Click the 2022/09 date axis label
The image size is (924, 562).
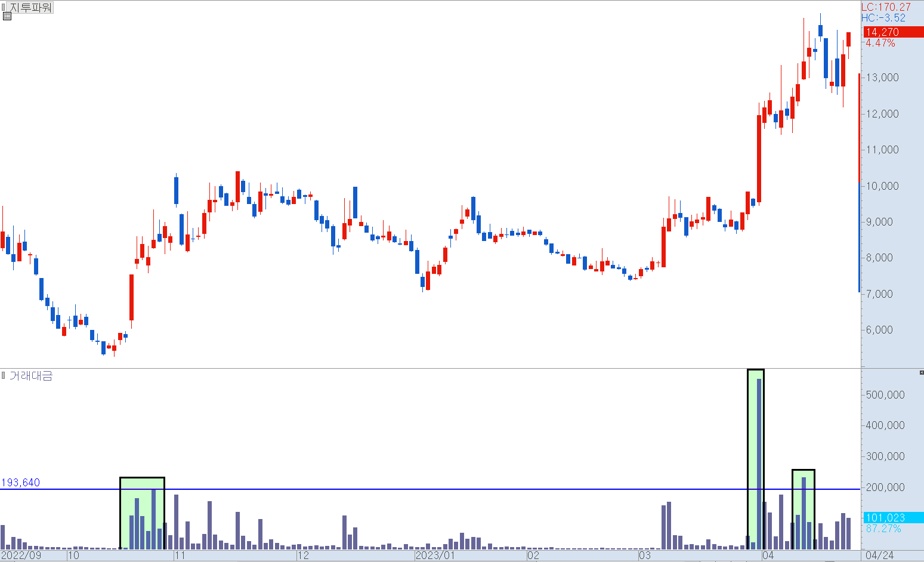click(21, 556)
